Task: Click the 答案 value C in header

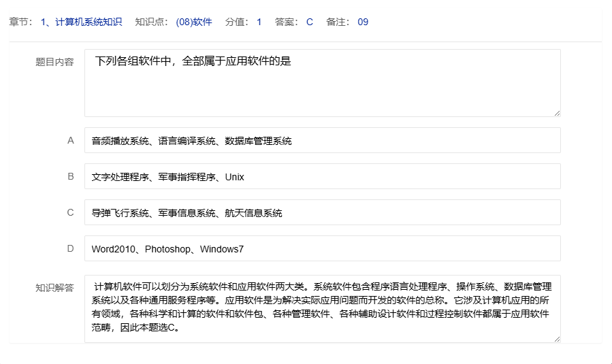Action: [310, 22]
